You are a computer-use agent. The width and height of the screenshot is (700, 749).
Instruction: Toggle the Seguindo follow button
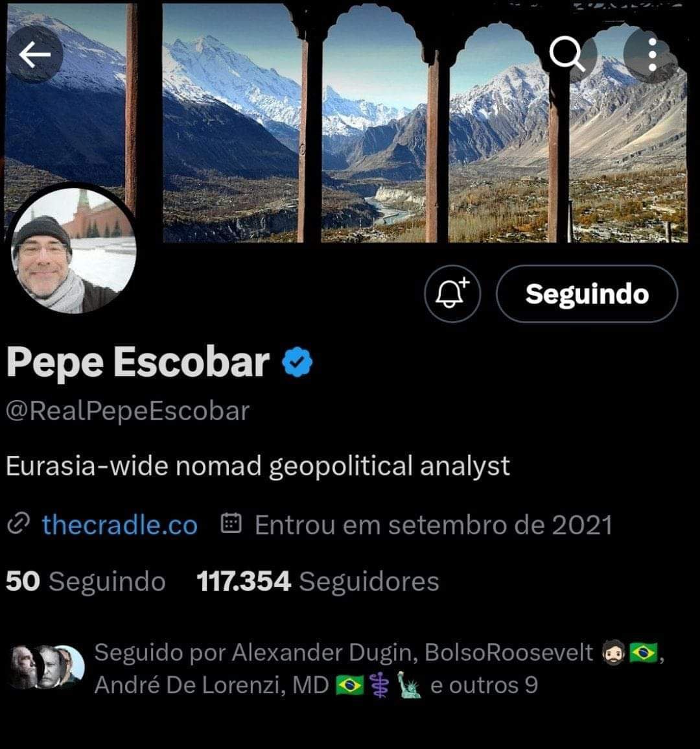tap(587, 294)
